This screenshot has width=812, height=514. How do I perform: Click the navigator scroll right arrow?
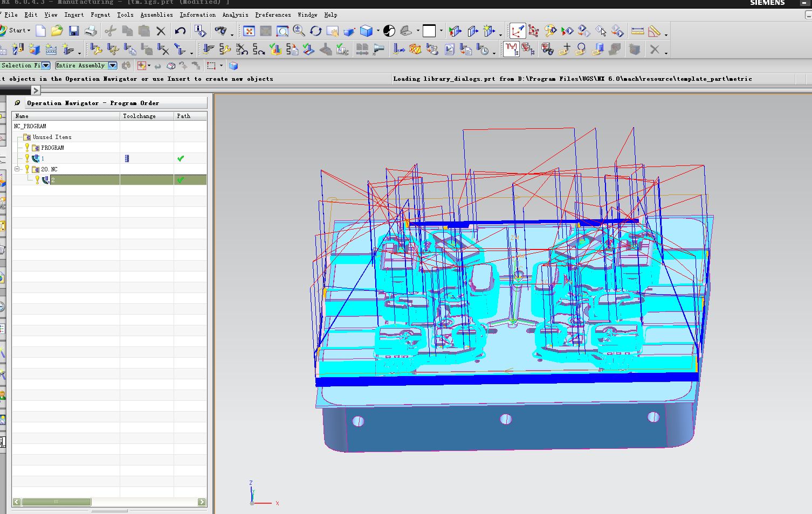click(x=202, y=502)
